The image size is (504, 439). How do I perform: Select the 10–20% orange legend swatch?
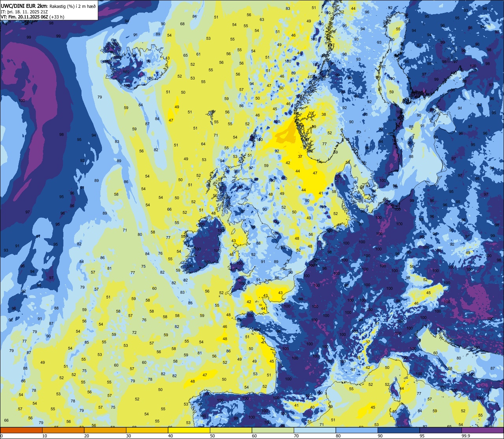pyautogui.click(x=63, y=430)
